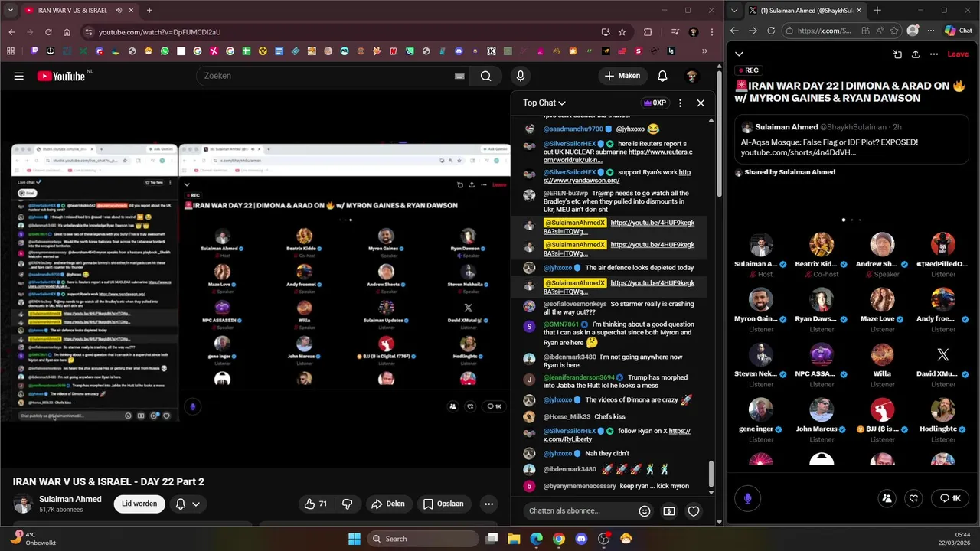
Task: Dislike the video with thumbs down
Action: (347, 504)
